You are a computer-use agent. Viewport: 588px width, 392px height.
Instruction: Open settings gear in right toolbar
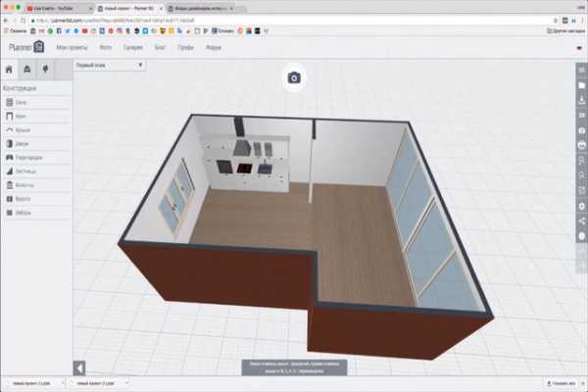580,206
